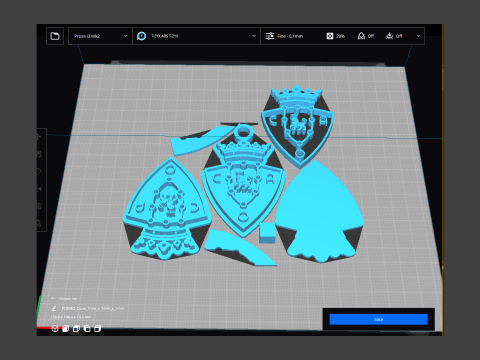Select the Scale tool in the left toolbar
480x360 pixels.
pyautogui.click(x=39, y=154)
